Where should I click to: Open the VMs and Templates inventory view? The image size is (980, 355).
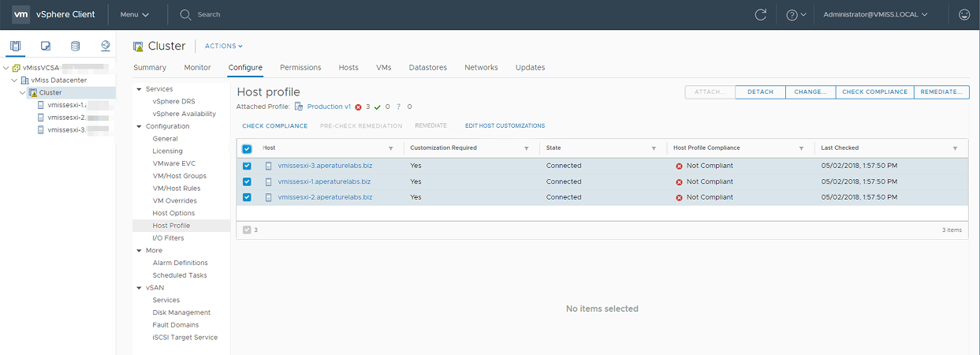(46, 46)
